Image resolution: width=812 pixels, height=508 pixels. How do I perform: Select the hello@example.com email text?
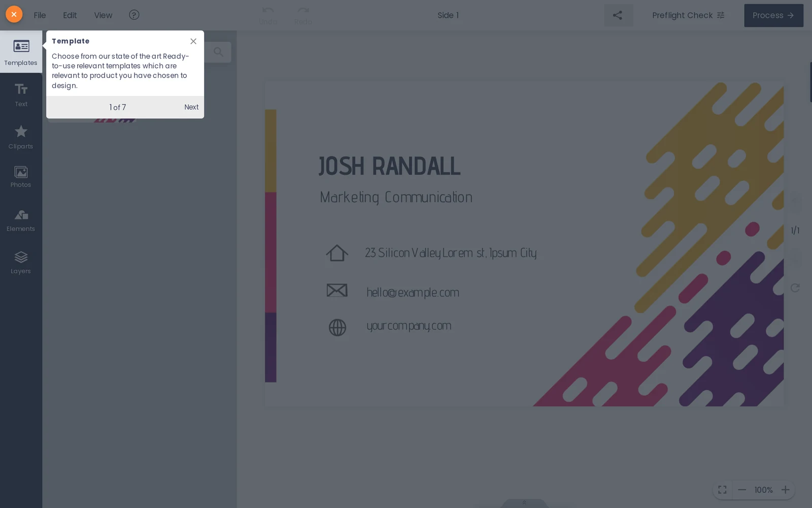(x=413, y=292)
